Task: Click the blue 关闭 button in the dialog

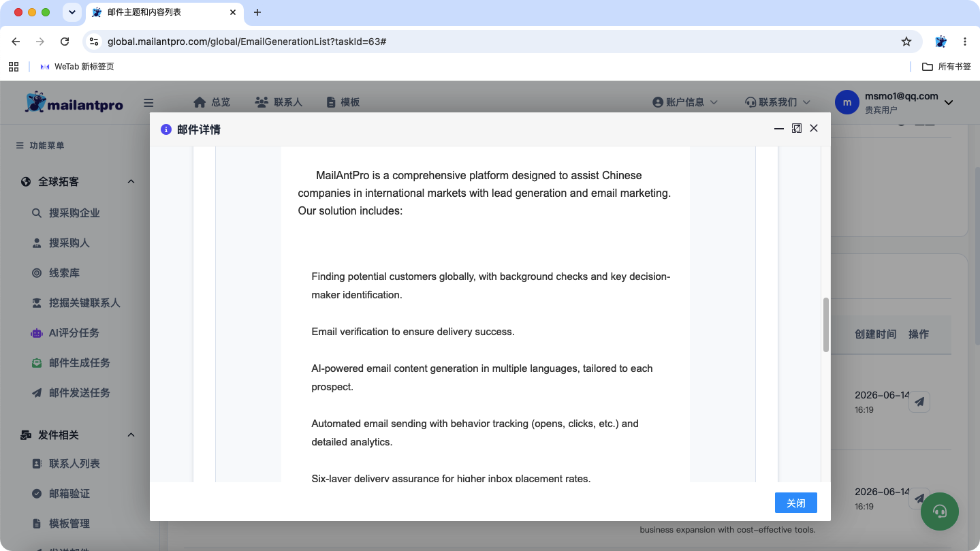Action: 795,503
